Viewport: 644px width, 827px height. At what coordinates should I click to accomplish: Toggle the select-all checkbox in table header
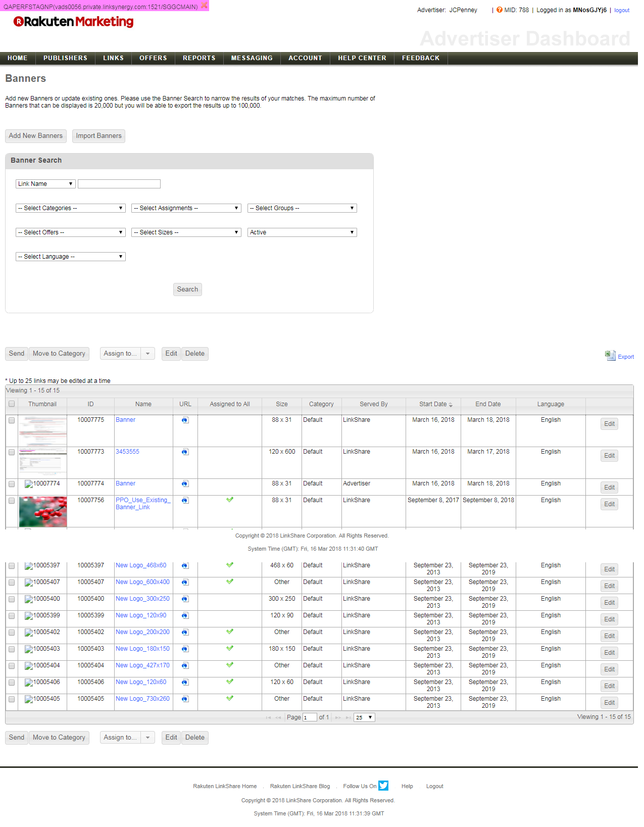[x=12, y=404]
